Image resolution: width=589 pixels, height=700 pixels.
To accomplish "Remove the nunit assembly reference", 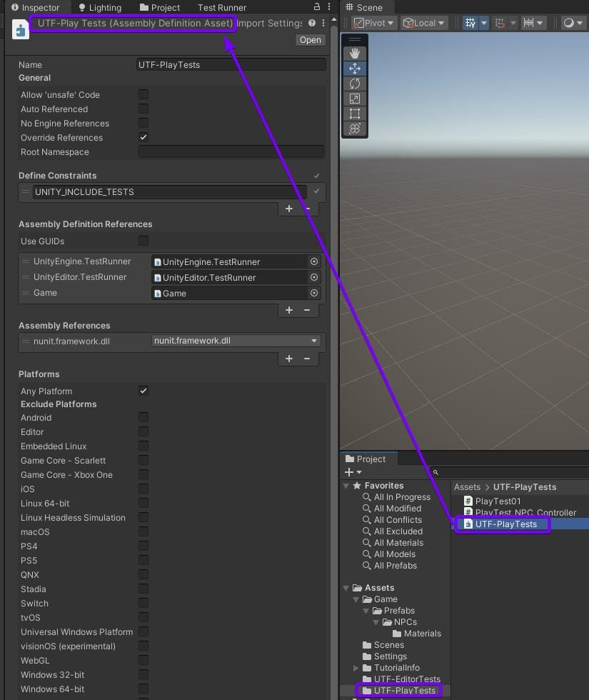I will coord(307,359).
